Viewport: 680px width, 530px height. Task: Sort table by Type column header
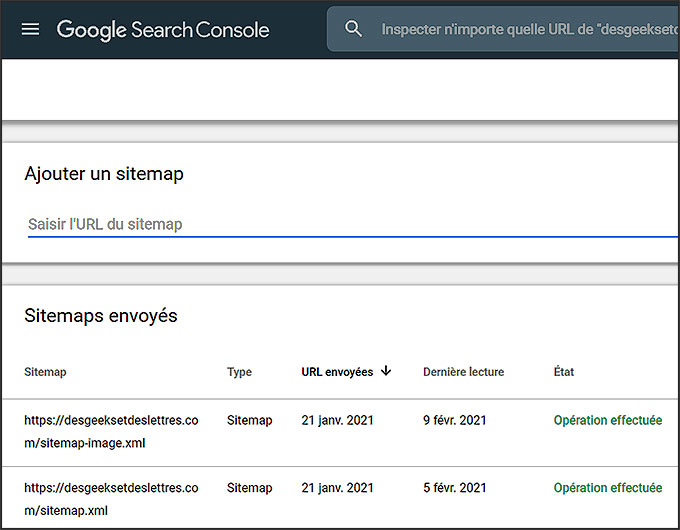click(x=239, y=372)
